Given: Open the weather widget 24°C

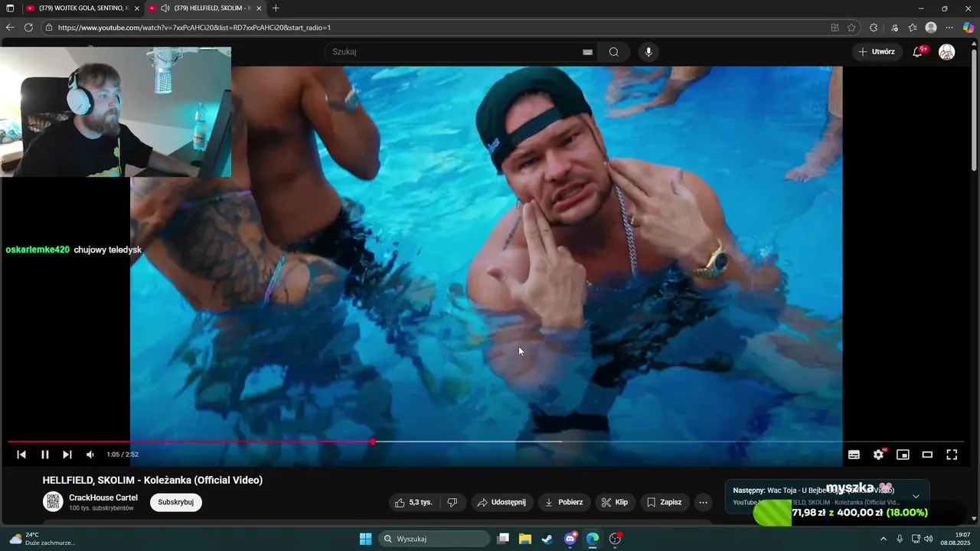Looking at the screenshot, I should click(42, 539).
